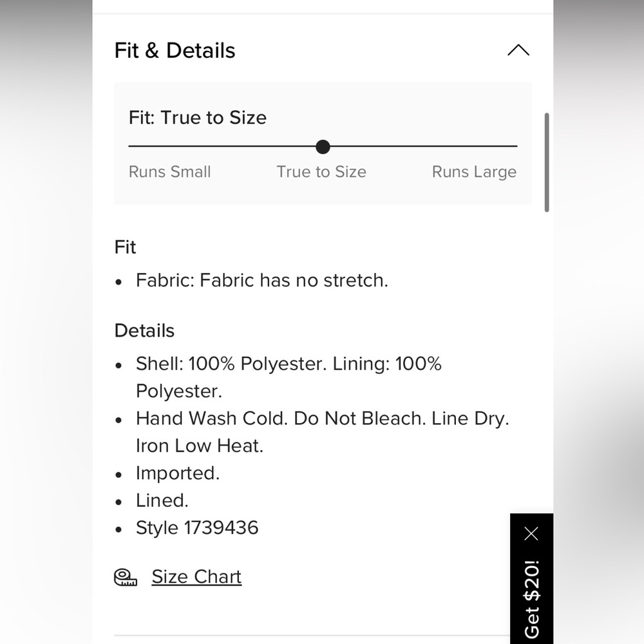
Task: Click the Imported bullet item
Action: point(178,473)
